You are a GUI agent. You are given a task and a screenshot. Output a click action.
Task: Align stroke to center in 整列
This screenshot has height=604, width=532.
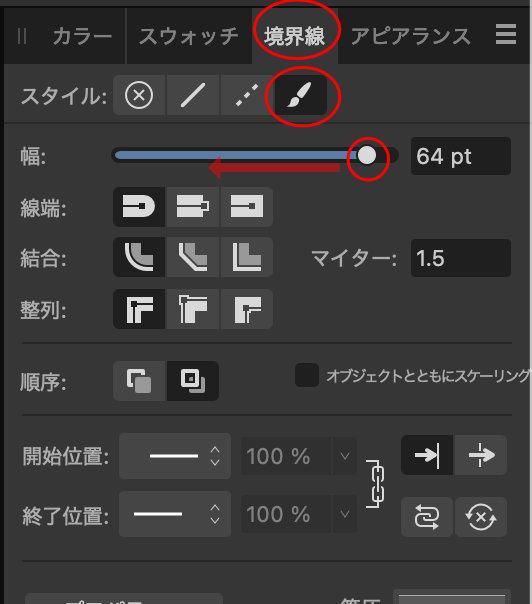click(x=139, y=309)
